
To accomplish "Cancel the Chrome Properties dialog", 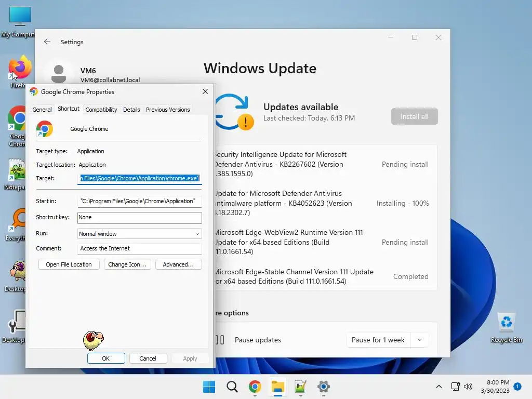I will pos(148,358).
